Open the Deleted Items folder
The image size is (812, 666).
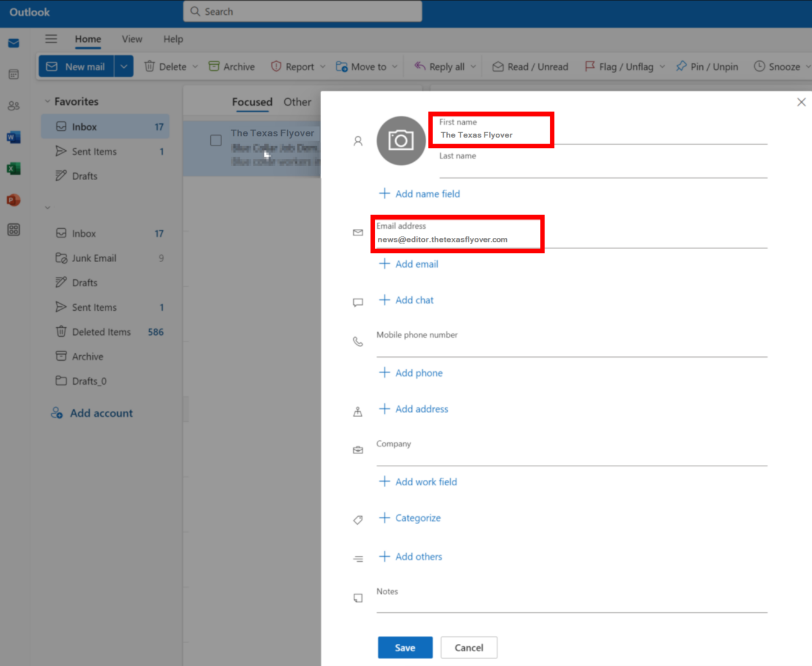click(x=105, y=332)
